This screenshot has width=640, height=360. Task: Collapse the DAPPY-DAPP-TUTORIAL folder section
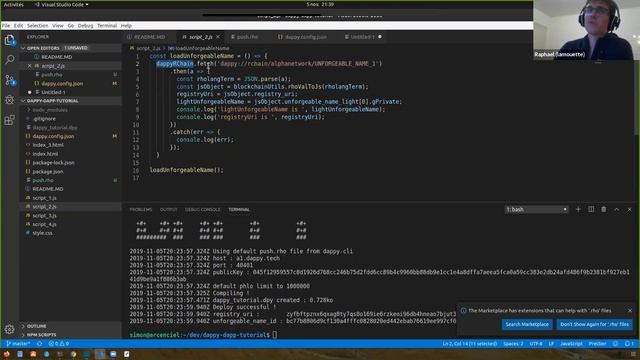(x=71, y=101)
